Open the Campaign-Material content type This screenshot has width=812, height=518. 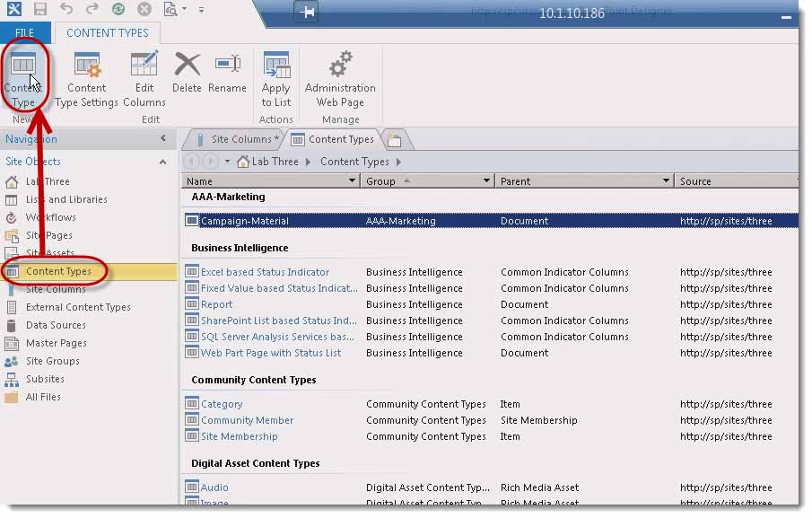pyautogui.click(x=240, y=220)
